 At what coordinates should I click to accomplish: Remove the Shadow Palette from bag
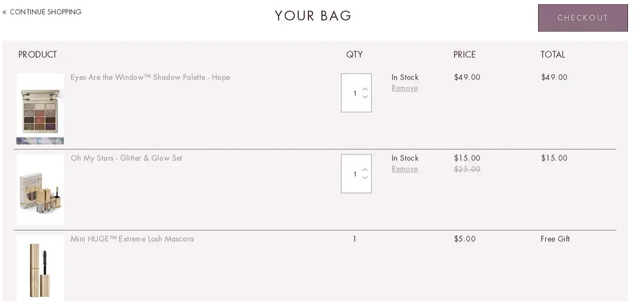tap(404, 88)
